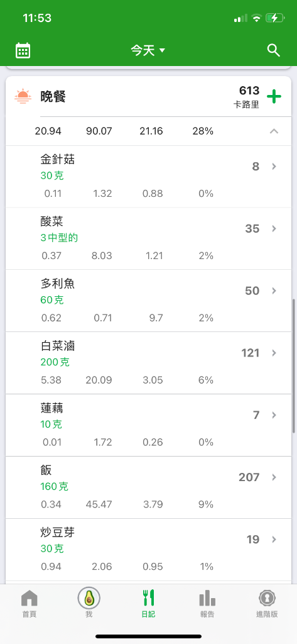Viewport: 297px width, 644px height.
Task: Tap the sunset dinner meal icon
Action: pyautogui.click(x=23, y=96)
